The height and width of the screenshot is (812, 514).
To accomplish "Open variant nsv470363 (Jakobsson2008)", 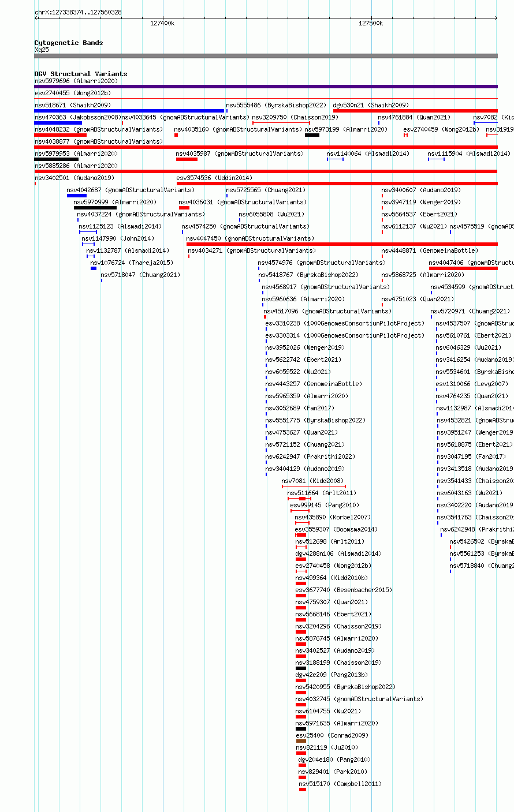I will click(78, 117).
